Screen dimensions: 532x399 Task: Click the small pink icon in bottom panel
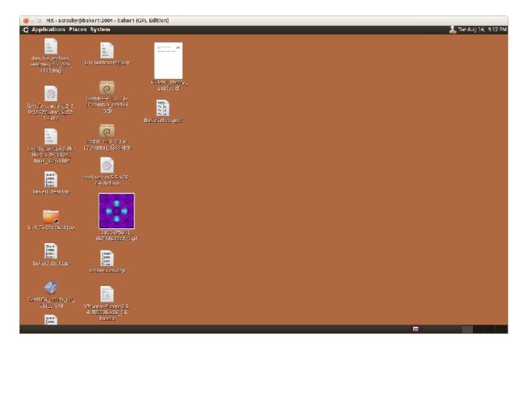[x=415, y=329]
